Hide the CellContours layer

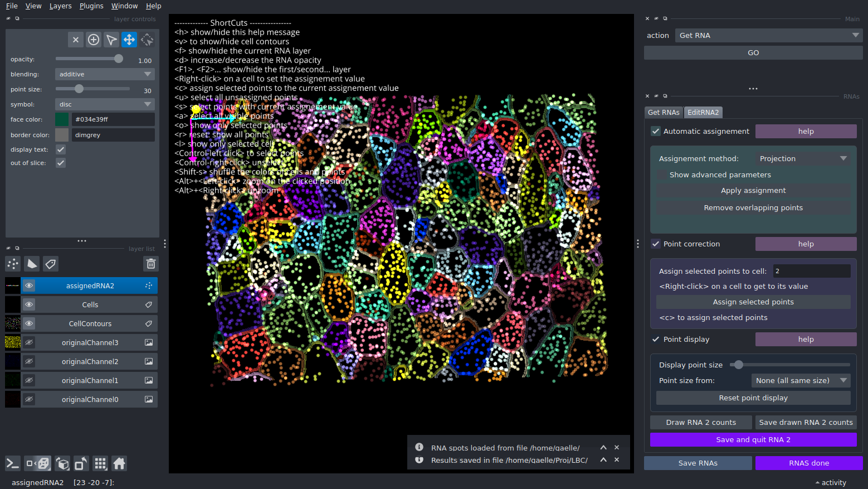[x=29, y=323]
